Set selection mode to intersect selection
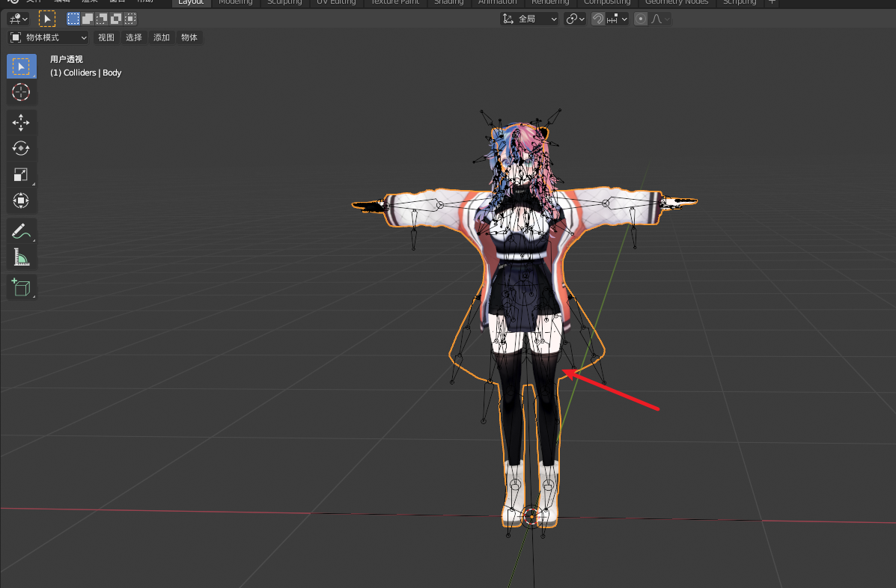This screenshot has height=588, width=896. coord(130,19)
